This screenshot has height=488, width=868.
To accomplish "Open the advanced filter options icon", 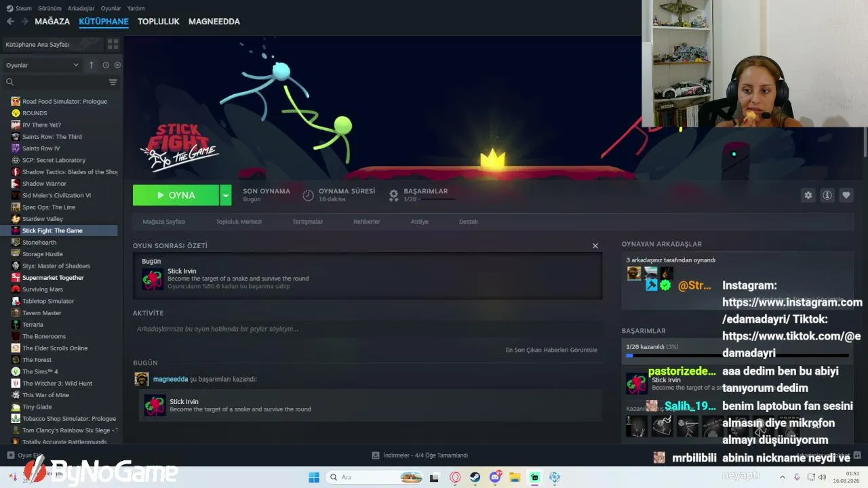I will (113, 82).
